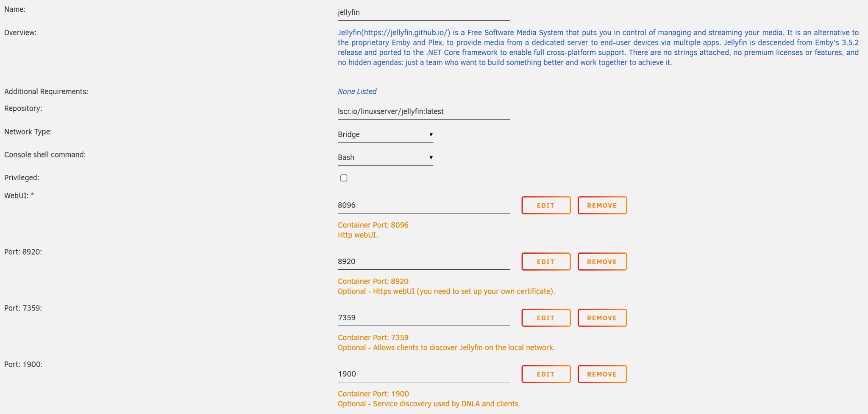Click the Bash dropdown arrow
The width and height of the screenshot is (868, 414).
pos(431,157)
